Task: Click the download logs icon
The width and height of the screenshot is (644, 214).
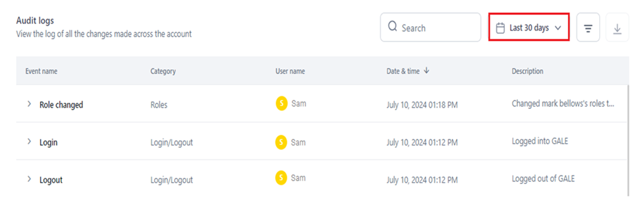Action: click(617, 27)
